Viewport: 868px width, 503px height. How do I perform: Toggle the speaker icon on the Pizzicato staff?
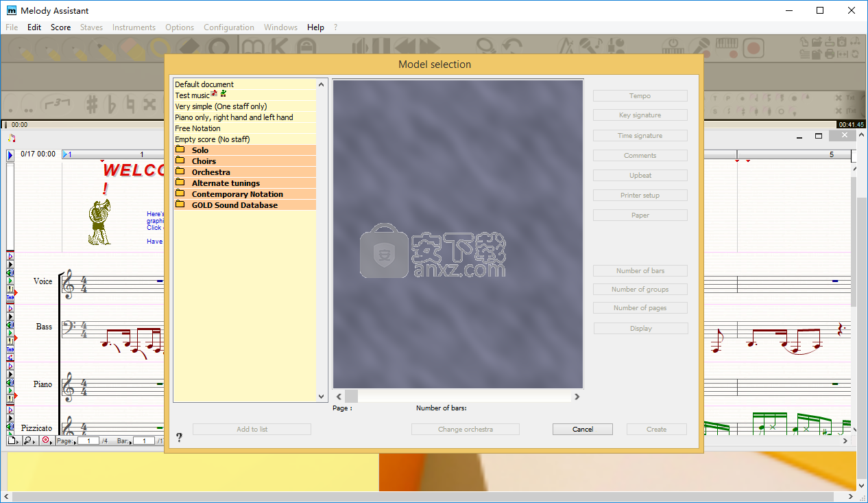tap(10, 427)
